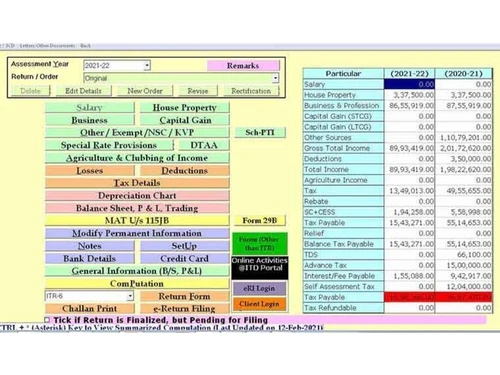Click the Edit Details button

click(x=83, y=91)
